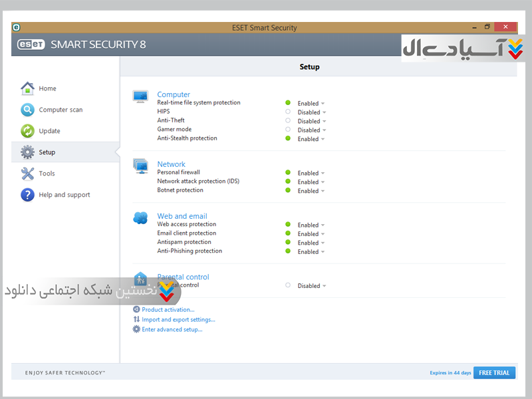Open Personal firewall Enabled dropdown
Screen dimensions: 532x399
coord(311,173)
